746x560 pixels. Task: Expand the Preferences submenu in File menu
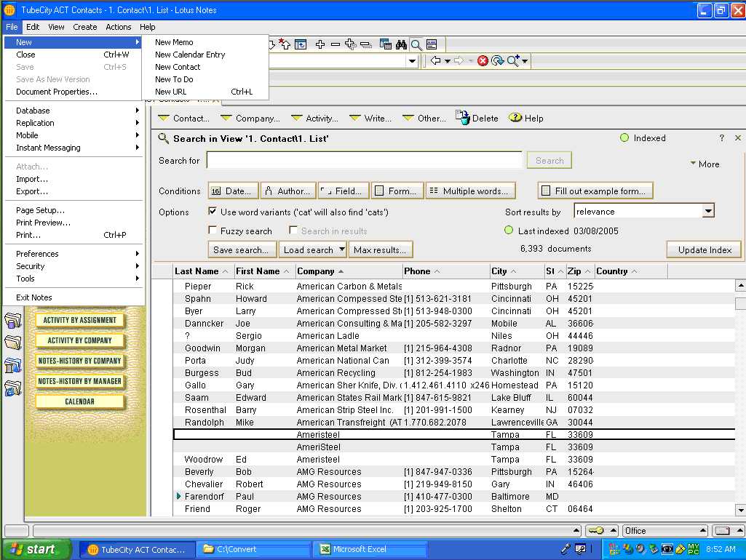[x=74, y=254]
